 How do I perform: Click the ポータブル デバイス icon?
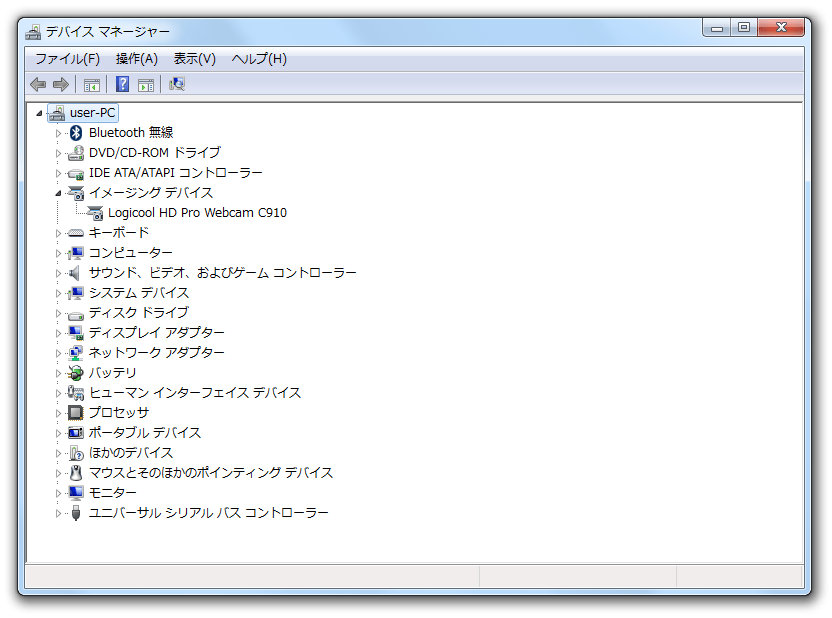(76, 433)
